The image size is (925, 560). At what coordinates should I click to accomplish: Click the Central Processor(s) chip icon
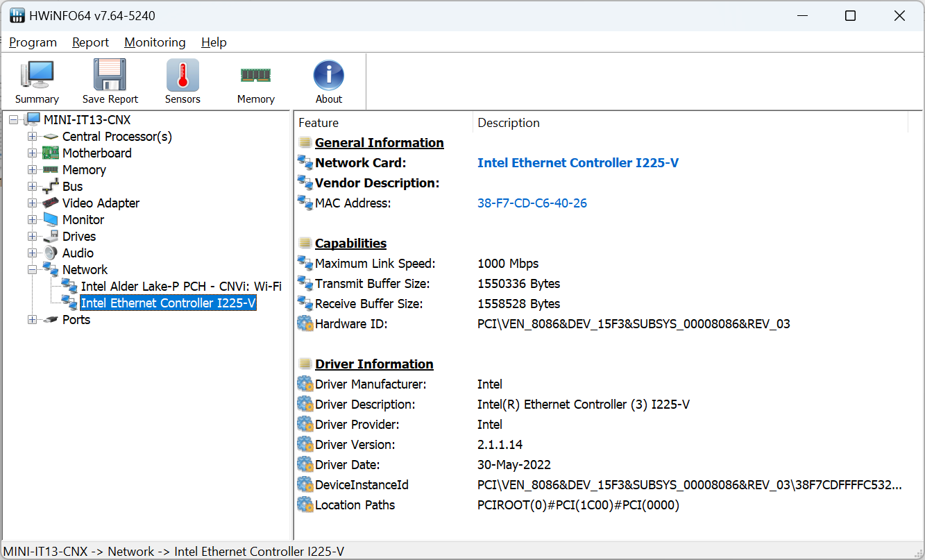(x=51, y=137)
